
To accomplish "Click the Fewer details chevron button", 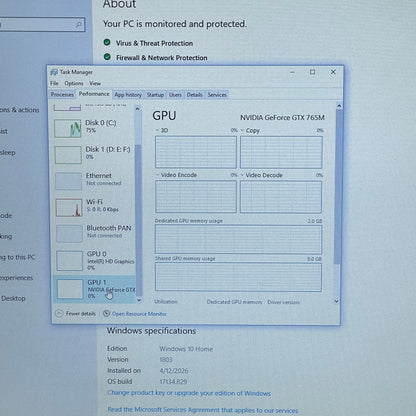I will pyautogui.click(x=59, y=313).
